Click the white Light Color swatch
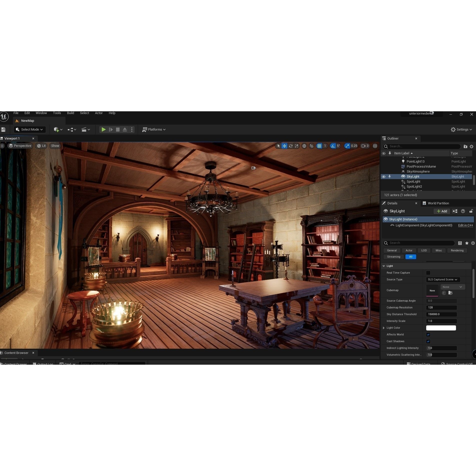Screen dimensions: 476x476 coord(441,328)
